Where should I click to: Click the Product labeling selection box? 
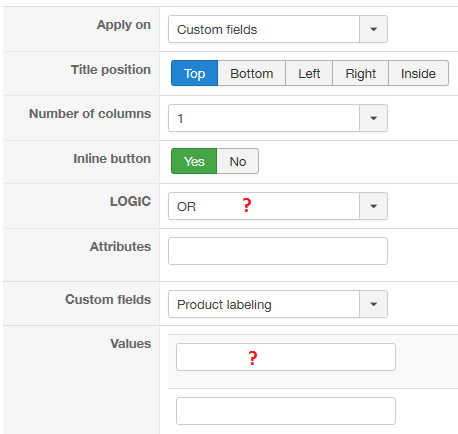[x=264, y=304]
